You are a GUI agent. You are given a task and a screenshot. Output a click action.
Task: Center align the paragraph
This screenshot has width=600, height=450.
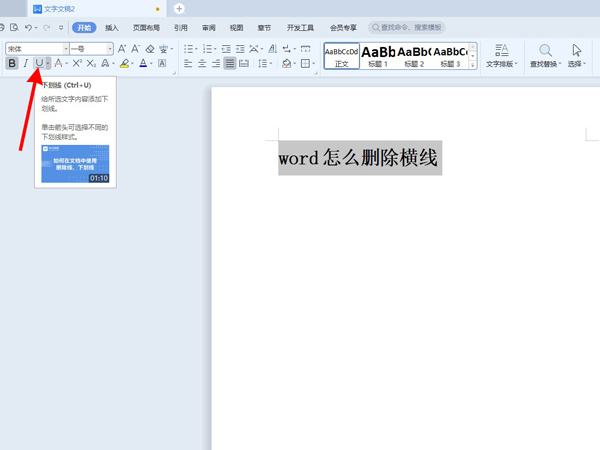coord(202,64)
